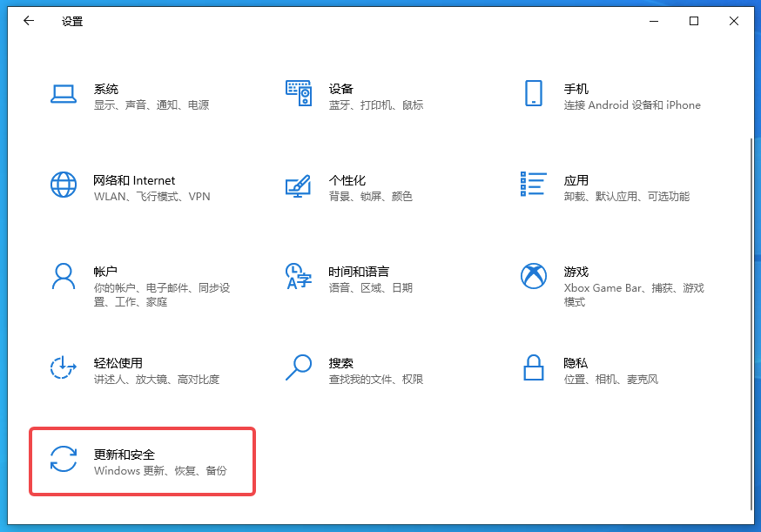Click text 卸载、默认应用、可选功能
Screen dimensions: 761x532
click(627, 197)
